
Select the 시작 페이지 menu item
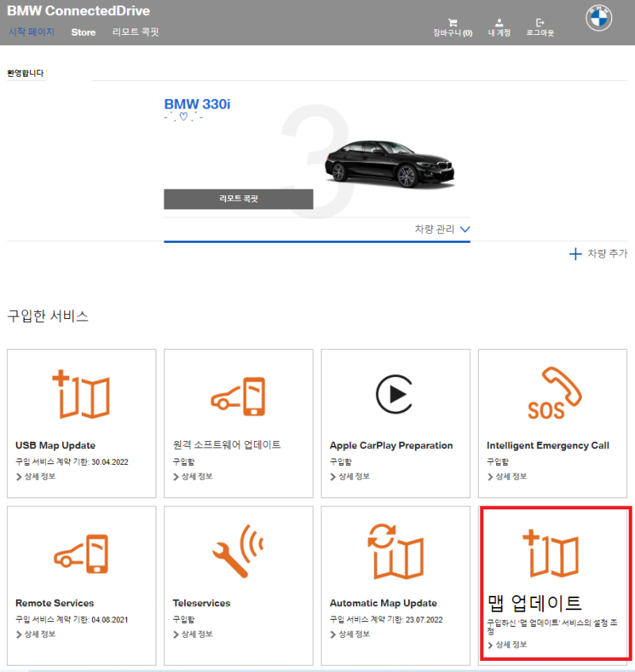click(x=33, y=33)
